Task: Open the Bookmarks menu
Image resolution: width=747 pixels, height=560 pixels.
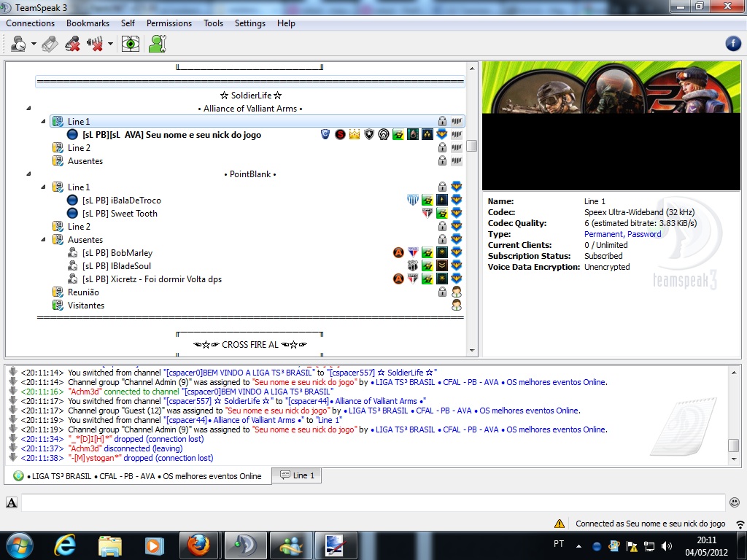Action: tap(88, 23)
